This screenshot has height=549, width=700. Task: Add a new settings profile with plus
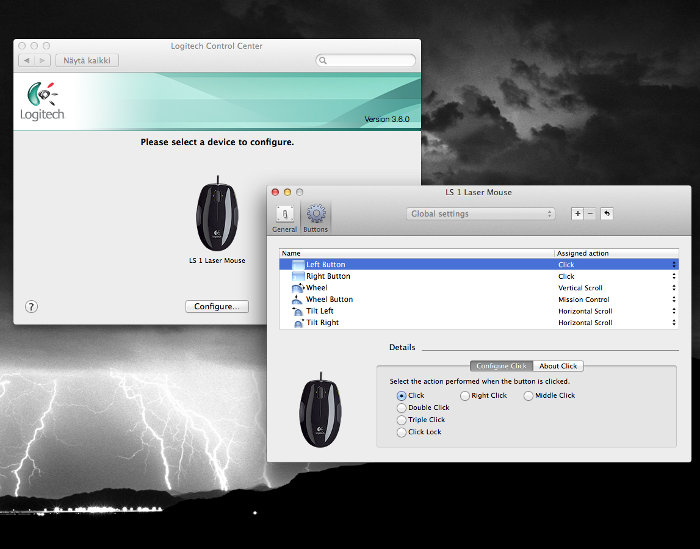tap(578, 214)
